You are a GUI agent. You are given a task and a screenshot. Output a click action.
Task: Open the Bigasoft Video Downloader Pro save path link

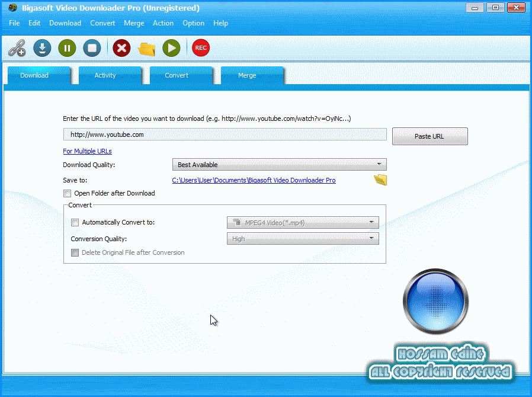(254, 180)
